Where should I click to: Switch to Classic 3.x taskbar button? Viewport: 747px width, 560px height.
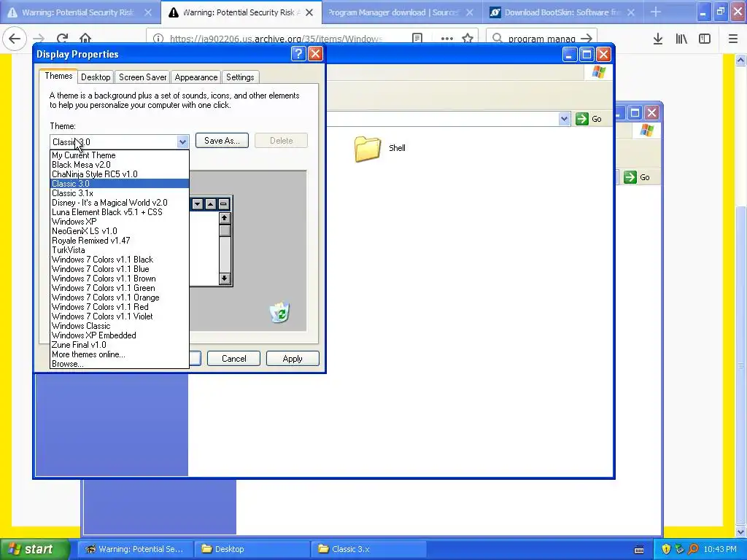(x=368, y=549)
